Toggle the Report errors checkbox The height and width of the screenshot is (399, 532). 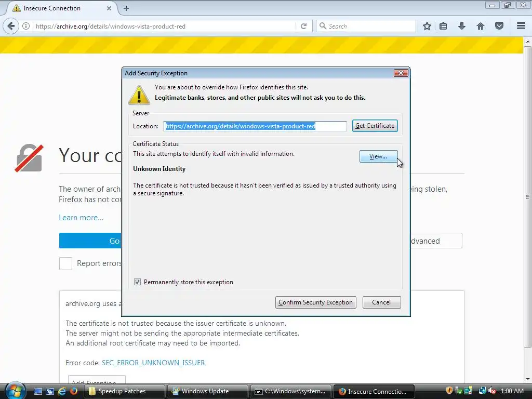(x=65, y=263)
